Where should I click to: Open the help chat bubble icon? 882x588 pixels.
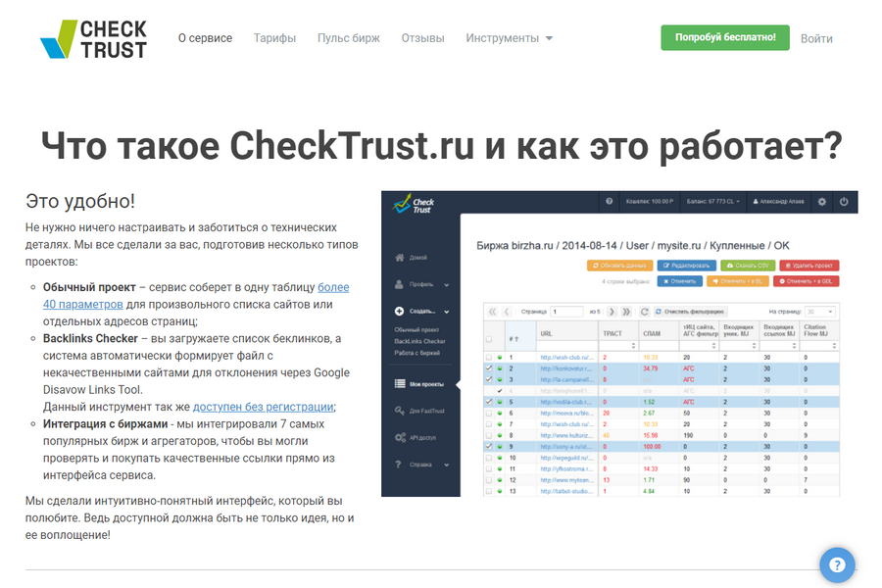pos(837,565)
